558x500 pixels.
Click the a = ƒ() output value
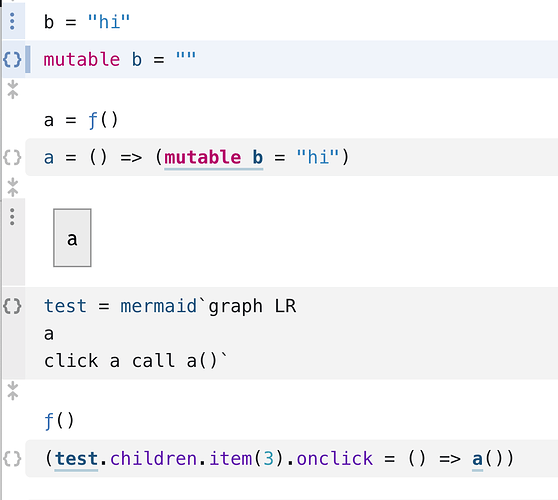pos(81,120)
